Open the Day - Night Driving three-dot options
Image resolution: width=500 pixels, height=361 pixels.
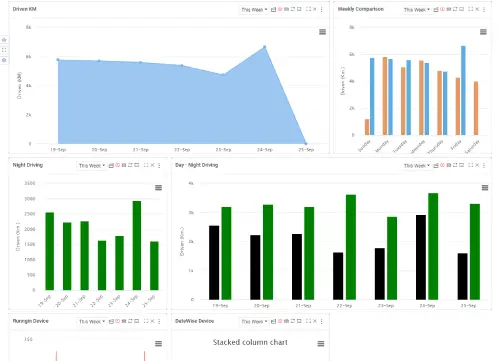click(x=484, y=165)
